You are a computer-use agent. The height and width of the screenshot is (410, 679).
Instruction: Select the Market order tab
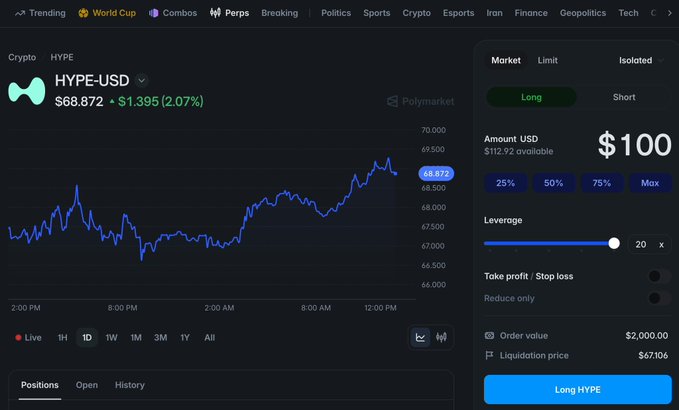506,61
